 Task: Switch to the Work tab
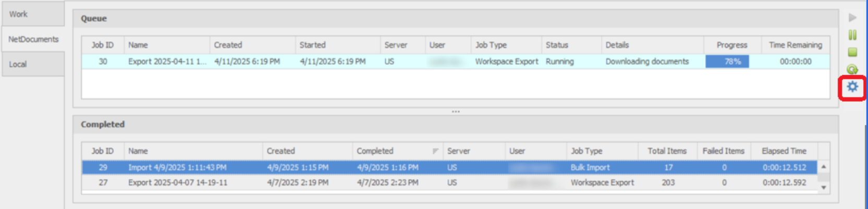[x=33, y=14]
